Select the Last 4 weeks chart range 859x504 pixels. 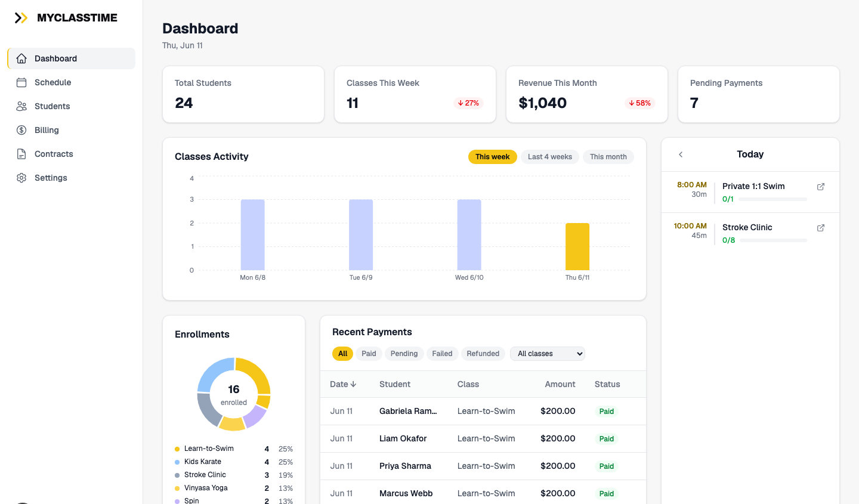click(x=550, y=157)
